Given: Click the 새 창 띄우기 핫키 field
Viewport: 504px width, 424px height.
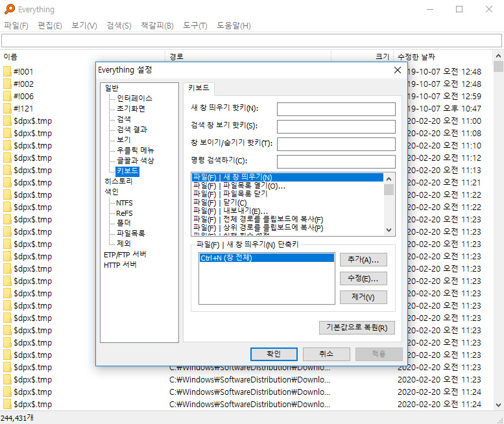Looking at the screenshot, I should point(336,109).
